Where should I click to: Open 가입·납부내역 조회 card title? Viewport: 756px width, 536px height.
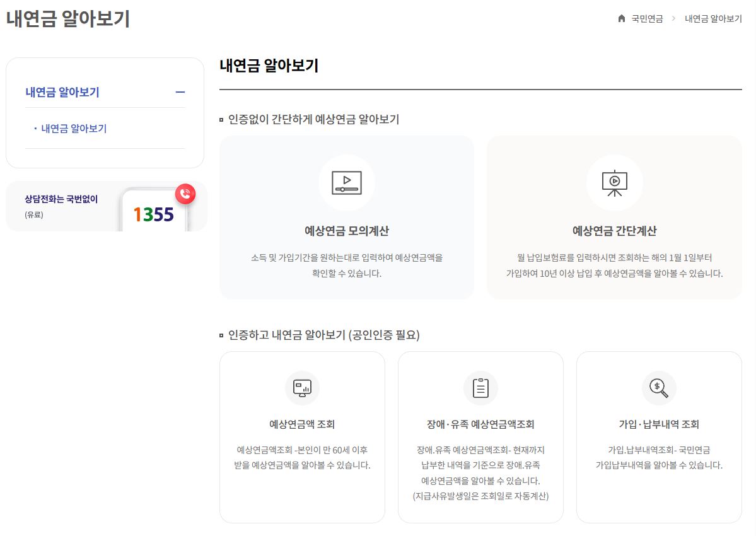pos(659,424)
